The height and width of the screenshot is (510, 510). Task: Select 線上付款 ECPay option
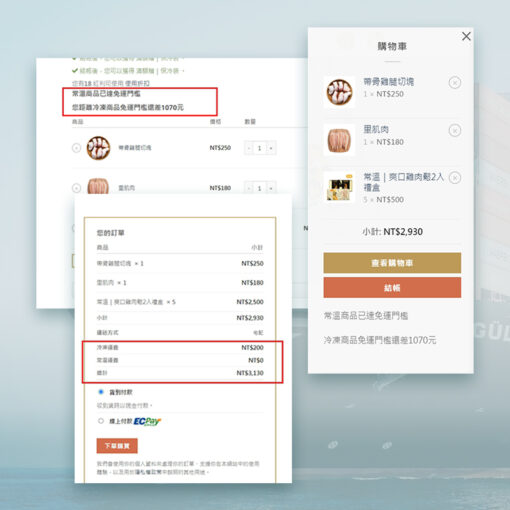pyautogui.click(x=101, y=421)
